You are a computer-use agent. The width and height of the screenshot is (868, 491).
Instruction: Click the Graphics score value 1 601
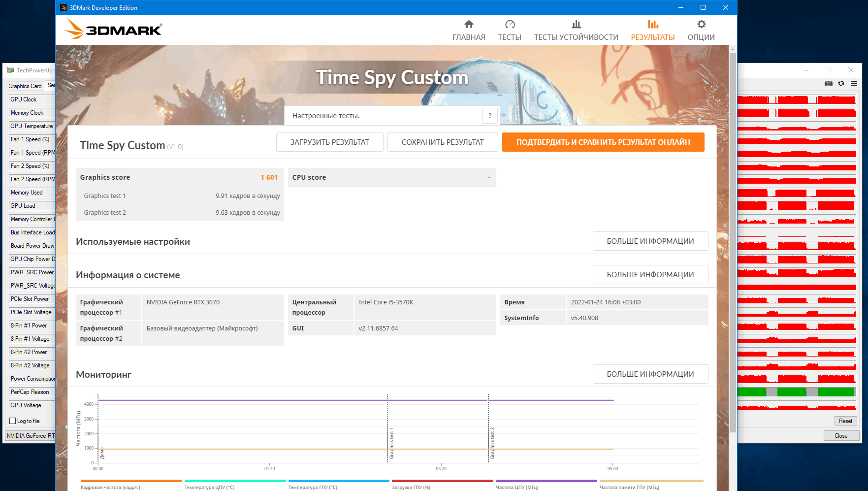tap(269, 177)
